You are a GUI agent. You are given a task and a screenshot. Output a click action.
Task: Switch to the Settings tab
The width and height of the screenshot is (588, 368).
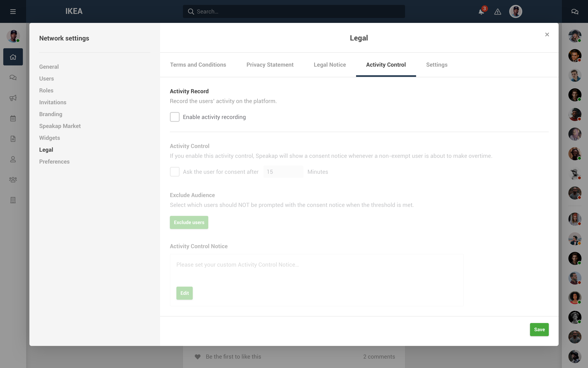[x=437, y=65]
